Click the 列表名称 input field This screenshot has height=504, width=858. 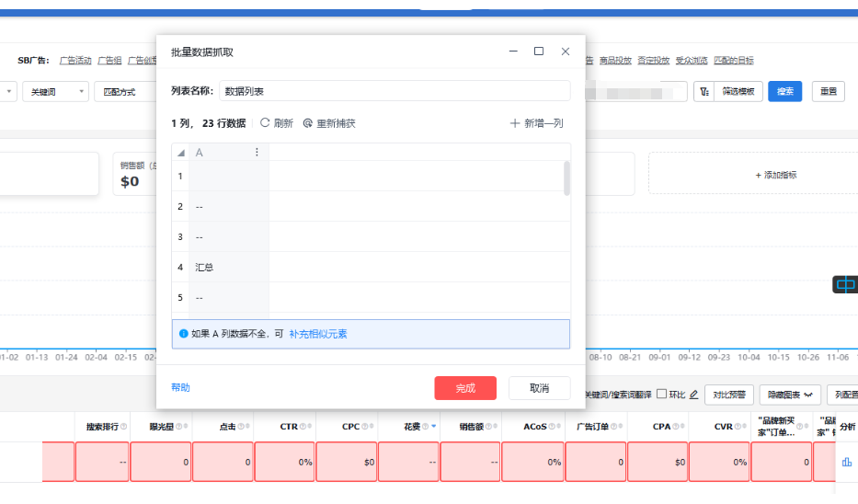(x=395, y=91)
